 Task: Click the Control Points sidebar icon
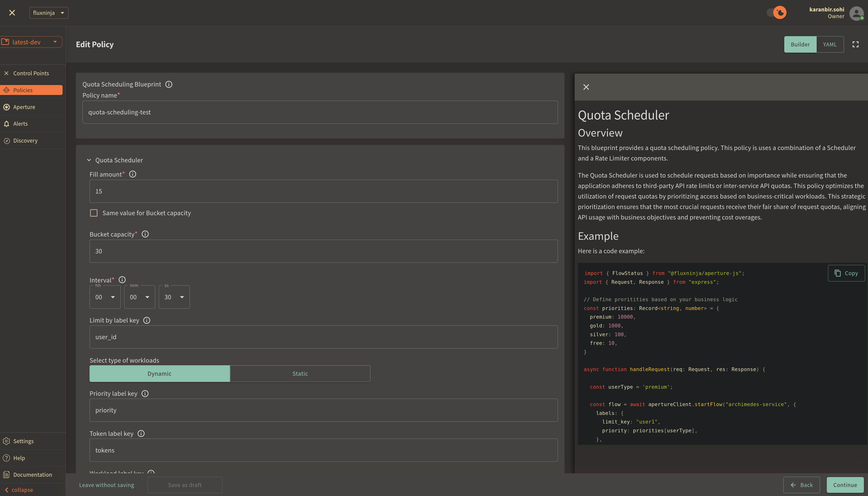click(x=6, y=73)
